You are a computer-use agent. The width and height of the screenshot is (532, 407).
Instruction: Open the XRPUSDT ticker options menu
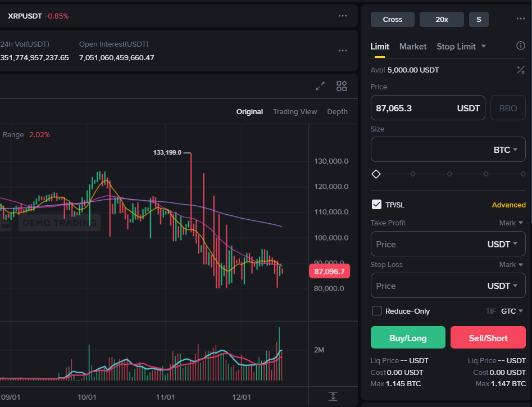coord(343,16)
